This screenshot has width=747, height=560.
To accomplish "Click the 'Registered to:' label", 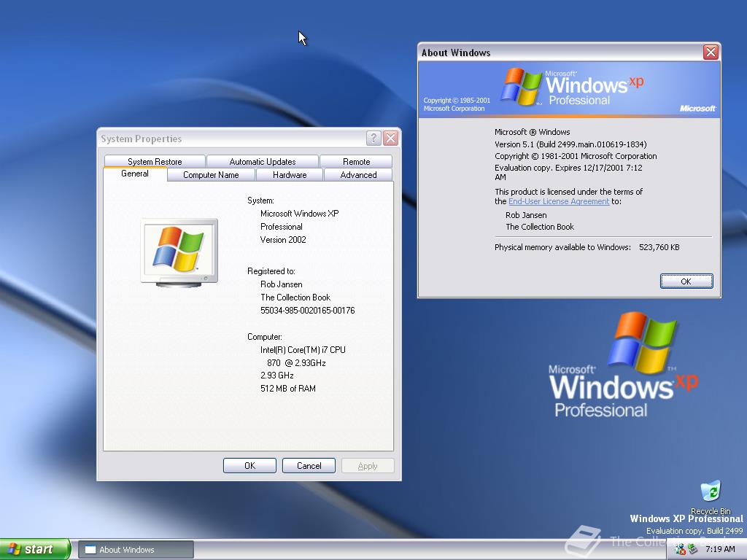I will coord(271,271).
